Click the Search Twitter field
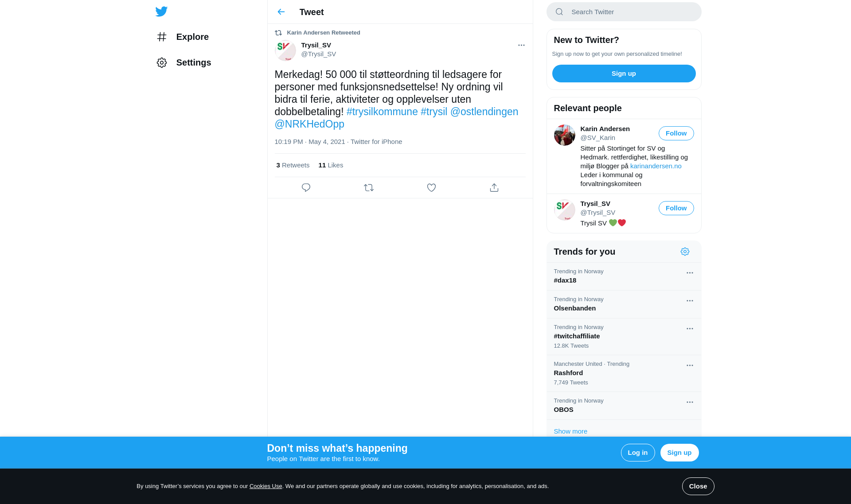The width and height of the screenshot is (851, 504). [x=624, y=12]
